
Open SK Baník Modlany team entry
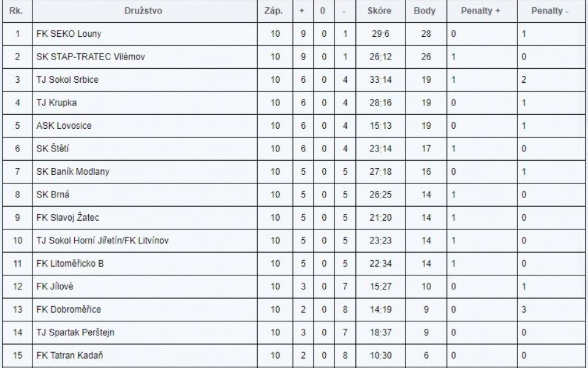[x=73, y=172]
